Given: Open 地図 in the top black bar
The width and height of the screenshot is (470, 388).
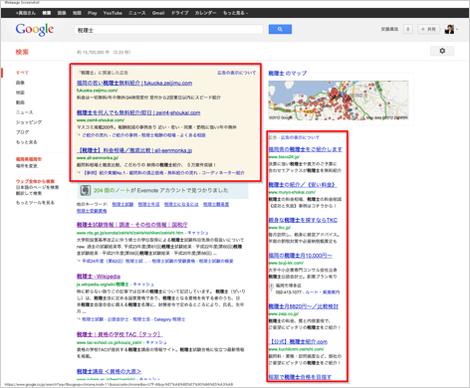Looking at the screenshot, I should click(x=77, y=13).
